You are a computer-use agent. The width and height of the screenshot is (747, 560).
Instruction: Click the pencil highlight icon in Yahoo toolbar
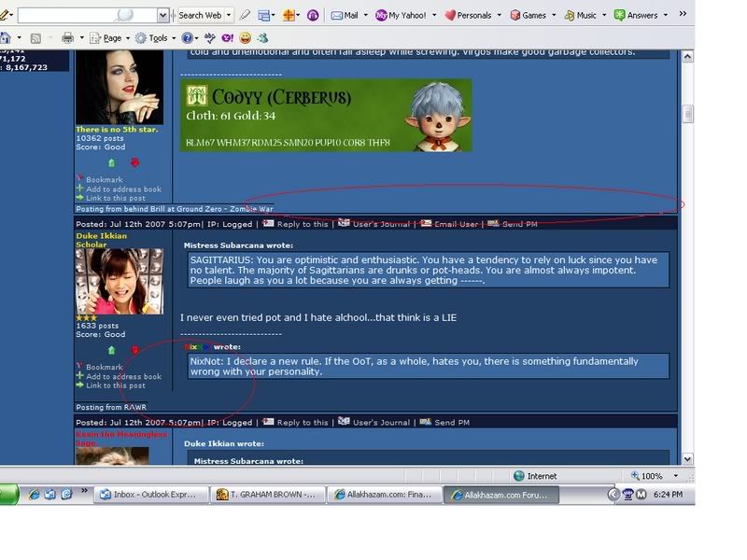[245, 15]
